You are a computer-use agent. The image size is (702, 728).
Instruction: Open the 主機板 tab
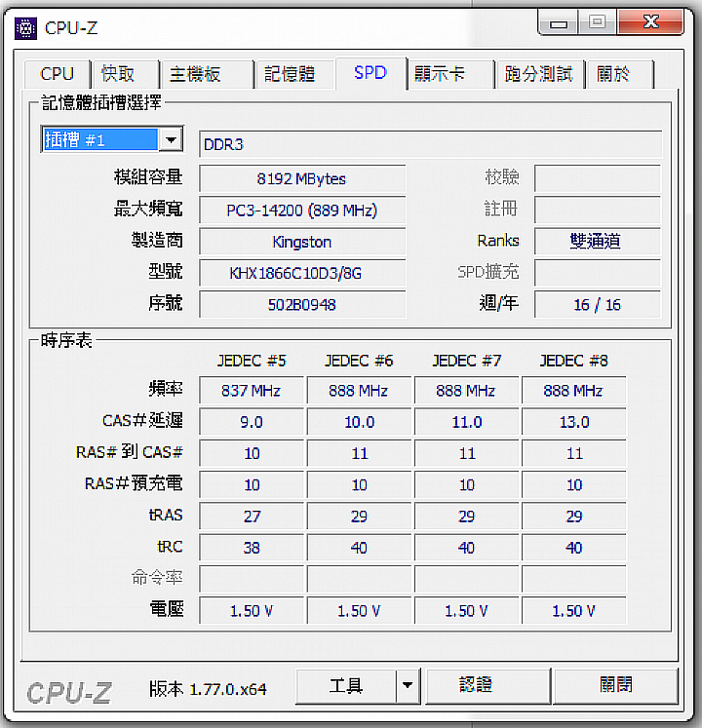coord(207,74)
